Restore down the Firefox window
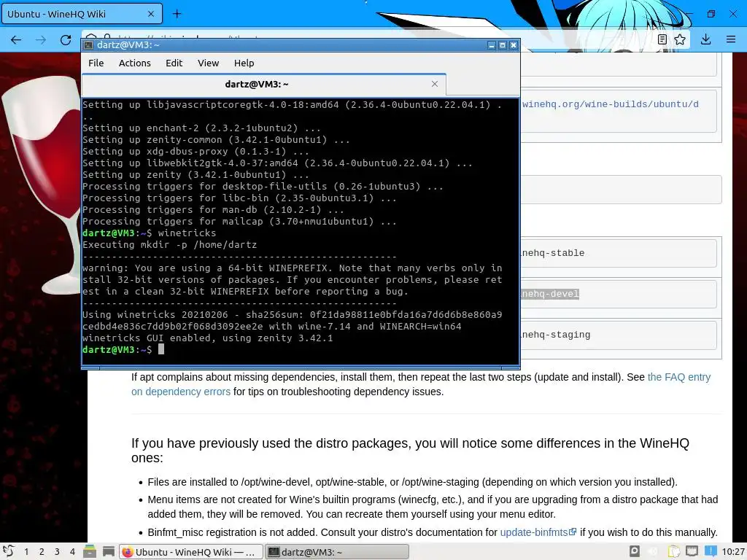This screenshot has width=747, height=560. coord(711,14)
